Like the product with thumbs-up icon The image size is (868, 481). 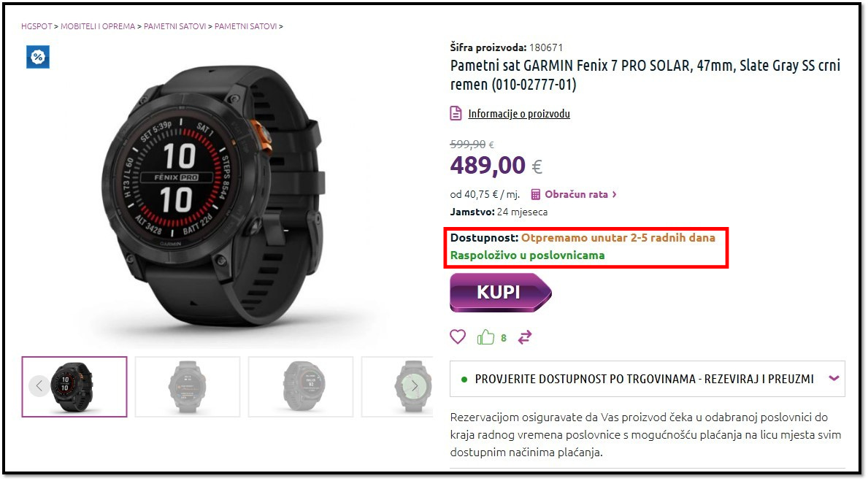[x=485, y=336]
